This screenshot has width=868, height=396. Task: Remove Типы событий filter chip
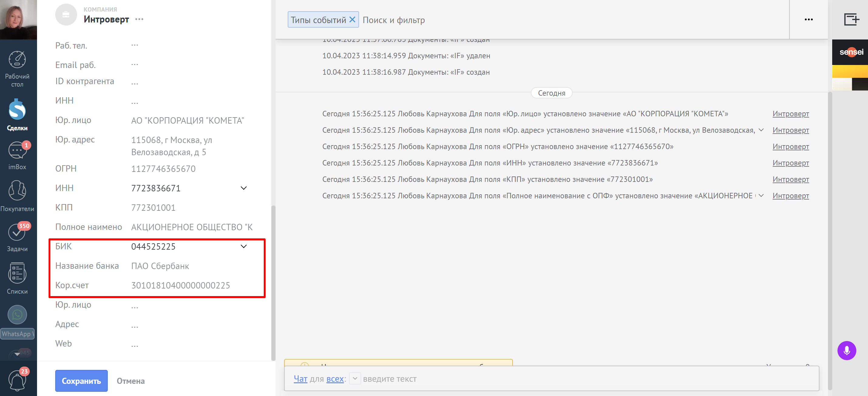click(352, 19)
